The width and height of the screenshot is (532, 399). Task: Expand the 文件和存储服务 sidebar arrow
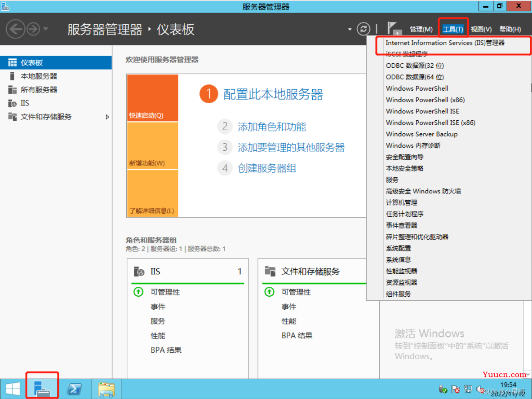[x=107, y=117]
